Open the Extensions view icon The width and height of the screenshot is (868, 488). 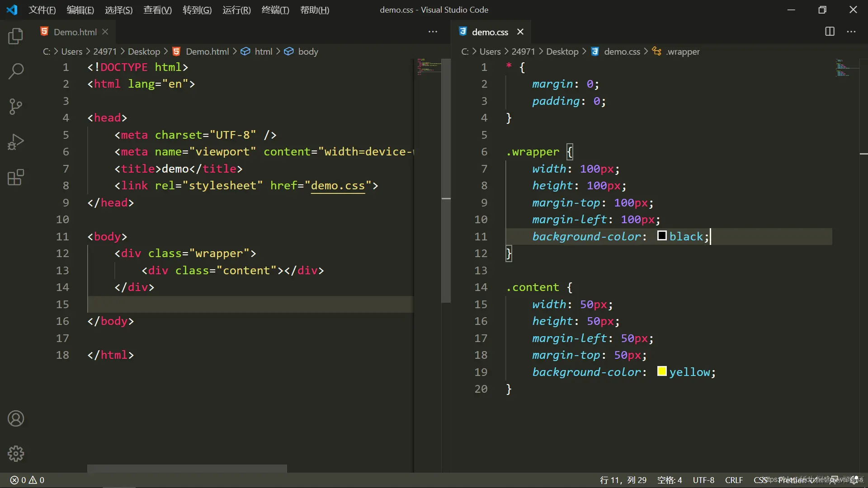(16, 177)
